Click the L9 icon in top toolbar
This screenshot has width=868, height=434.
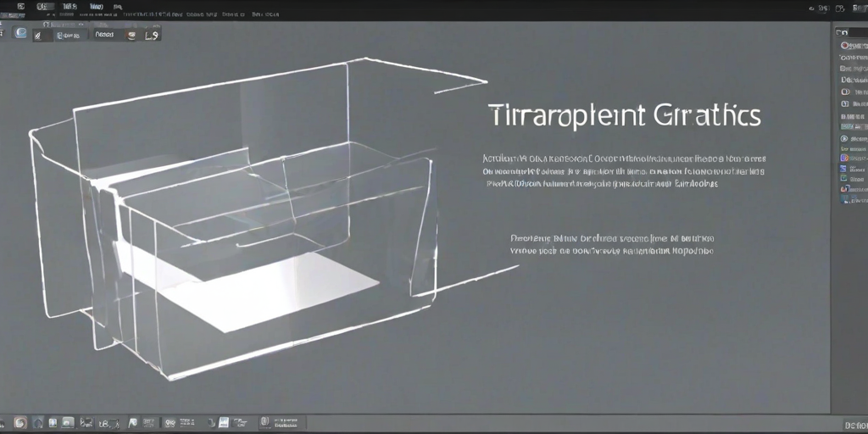pyautogui.click(x=152, y=36)
